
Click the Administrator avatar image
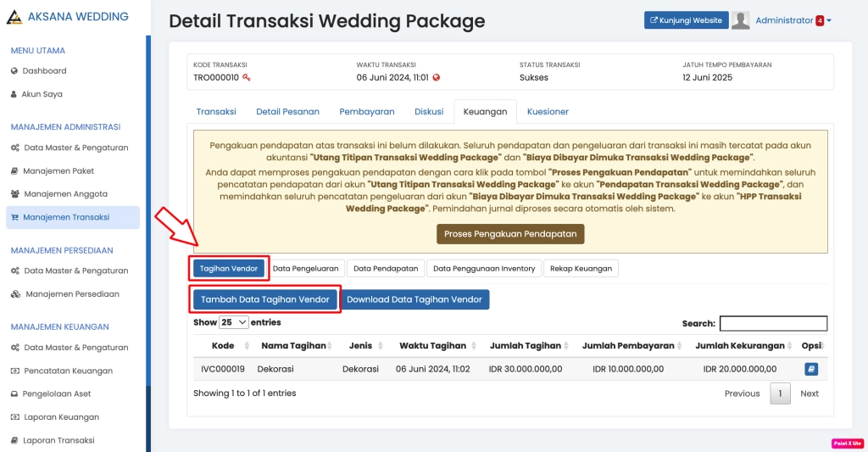tap(740, 20)
